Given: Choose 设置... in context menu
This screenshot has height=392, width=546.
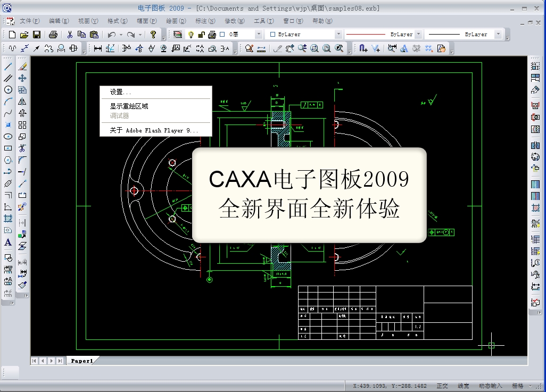Looking at the screenshot, I should pos(155,92).
